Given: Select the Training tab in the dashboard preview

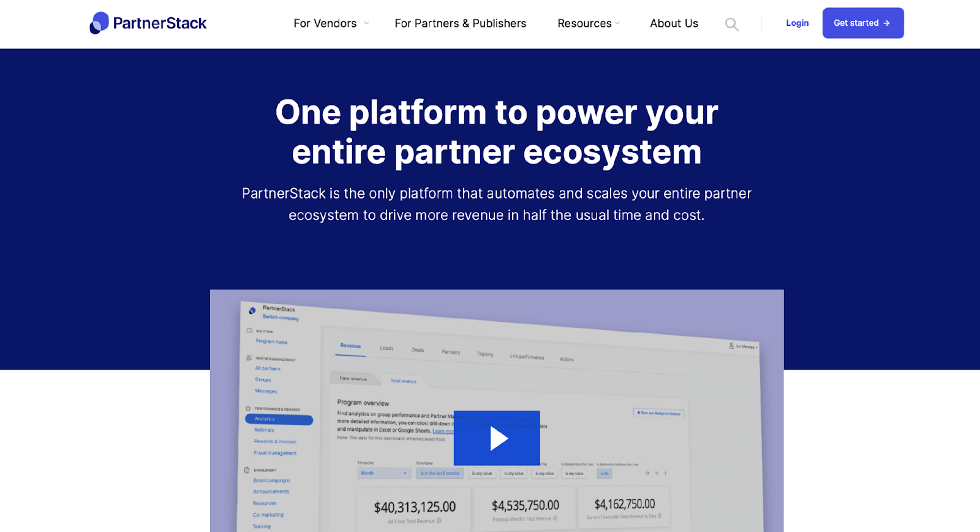Looking at the screenshot, I should pos(485,354).
